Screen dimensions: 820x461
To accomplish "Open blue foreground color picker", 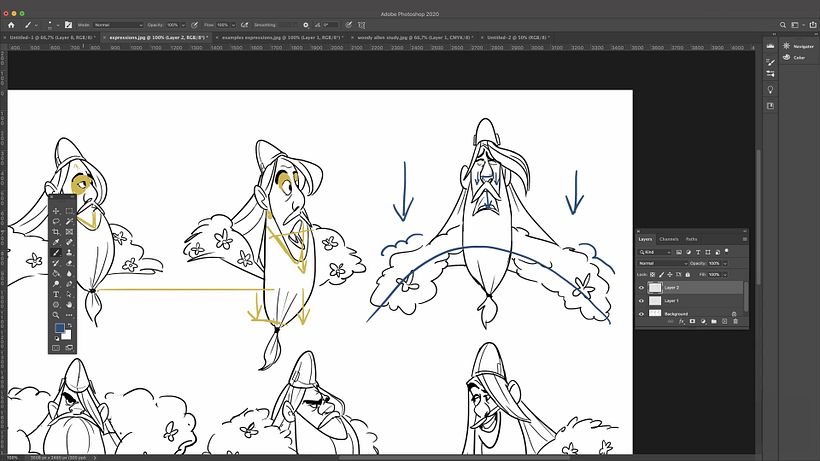I will (60, 328).
